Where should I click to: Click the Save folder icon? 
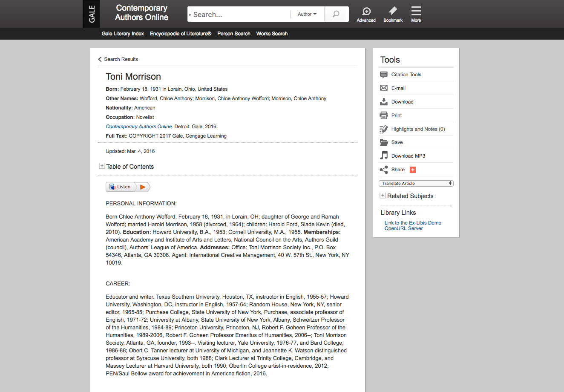point(384,142)
